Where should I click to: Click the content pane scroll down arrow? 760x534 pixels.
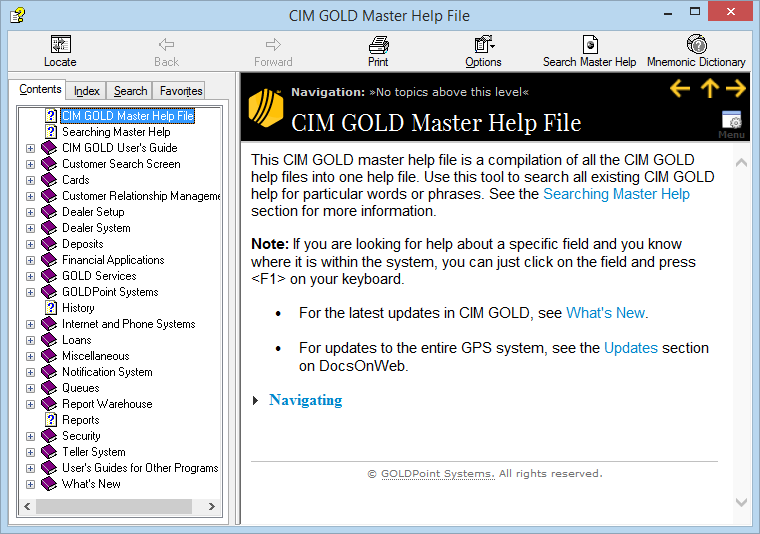pyautogui.click(x=741, y=503)
